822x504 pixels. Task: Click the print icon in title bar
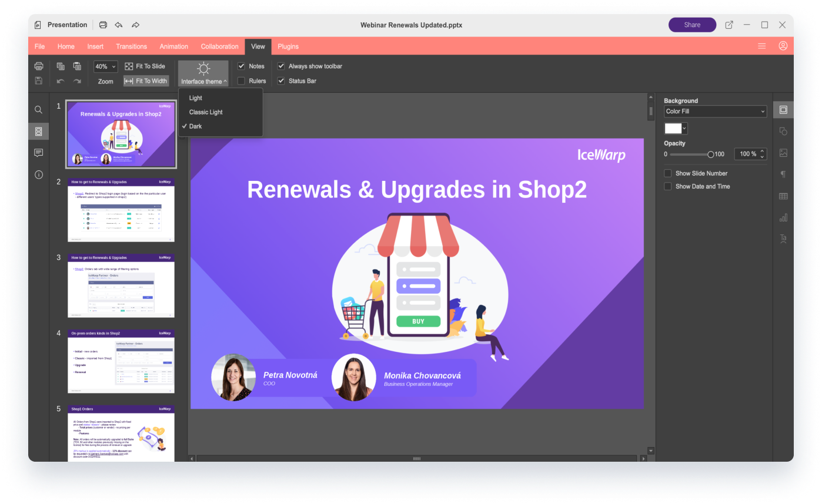pyautogui.click(x=103, y=25)
